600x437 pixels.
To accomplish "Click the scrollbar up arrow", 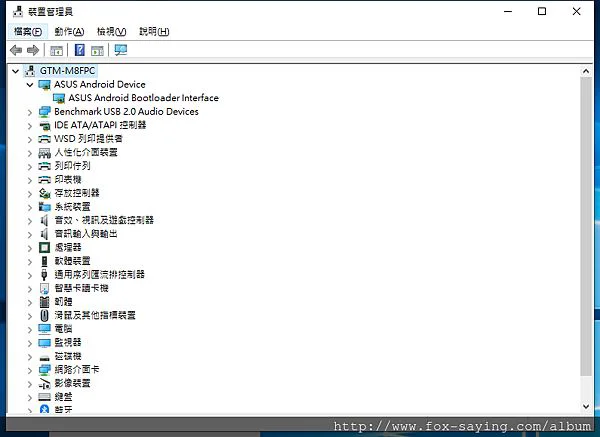I will click(x=586, y=71).
